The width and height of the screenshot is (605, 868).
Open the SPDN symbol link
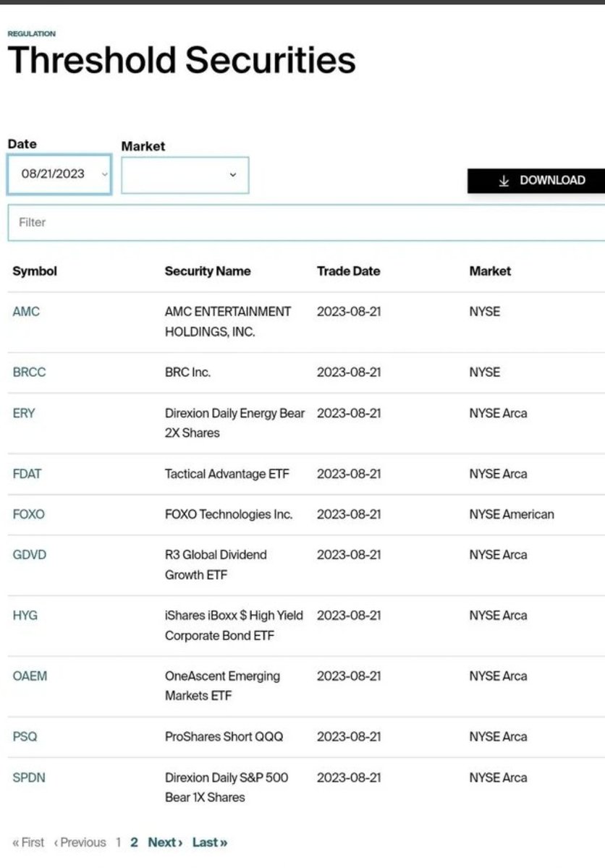29,778
